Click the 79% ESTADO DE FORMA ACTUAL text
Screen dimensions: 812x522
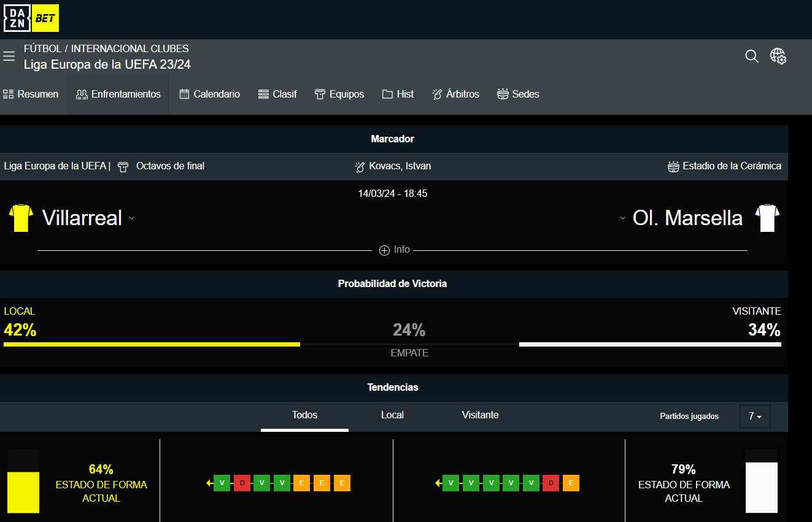(x=684, y=484)
